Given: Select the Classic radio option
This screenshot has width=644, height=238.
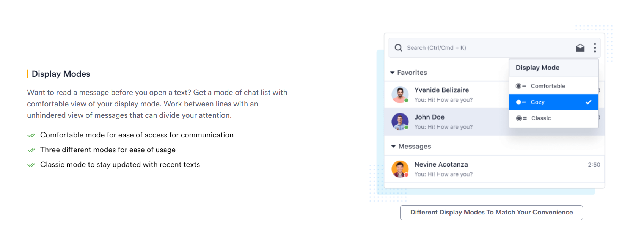Looking at the screenshot, I should (x=554, y=118).
